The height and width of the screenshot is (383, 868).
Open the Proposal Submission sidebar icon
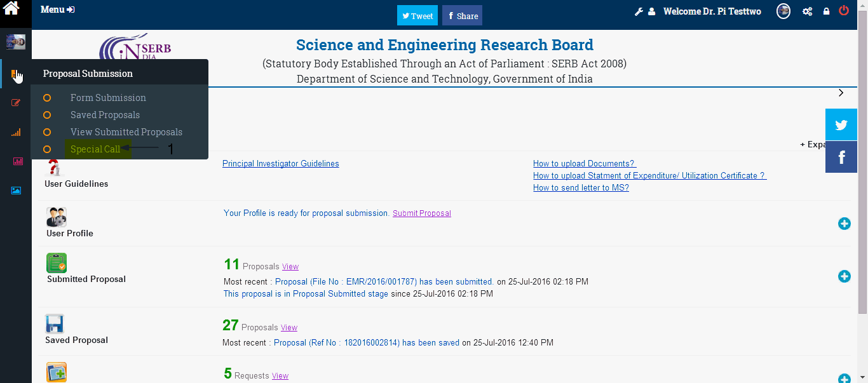tap(15, 76)
